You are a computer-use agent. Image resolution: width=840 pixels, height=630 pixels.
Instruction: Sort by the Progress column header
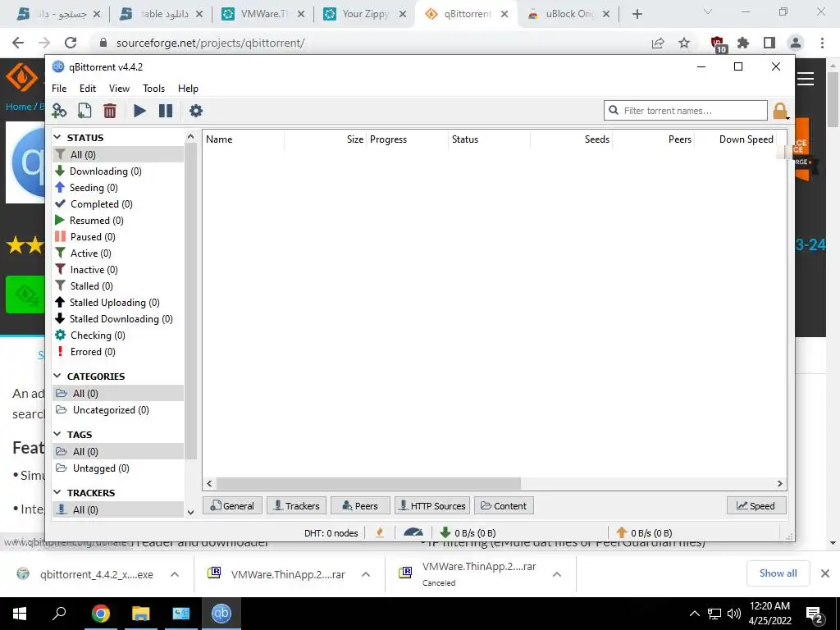pos(407,139)
